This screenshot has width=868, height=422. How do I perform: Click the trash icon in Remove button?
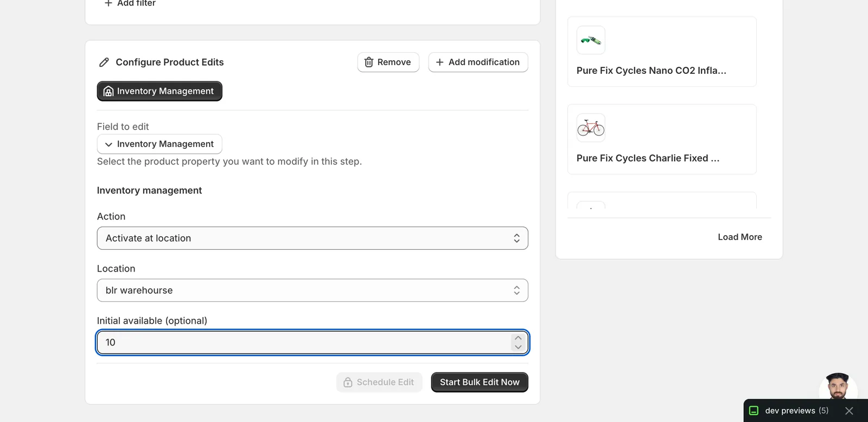click(369, 62)
